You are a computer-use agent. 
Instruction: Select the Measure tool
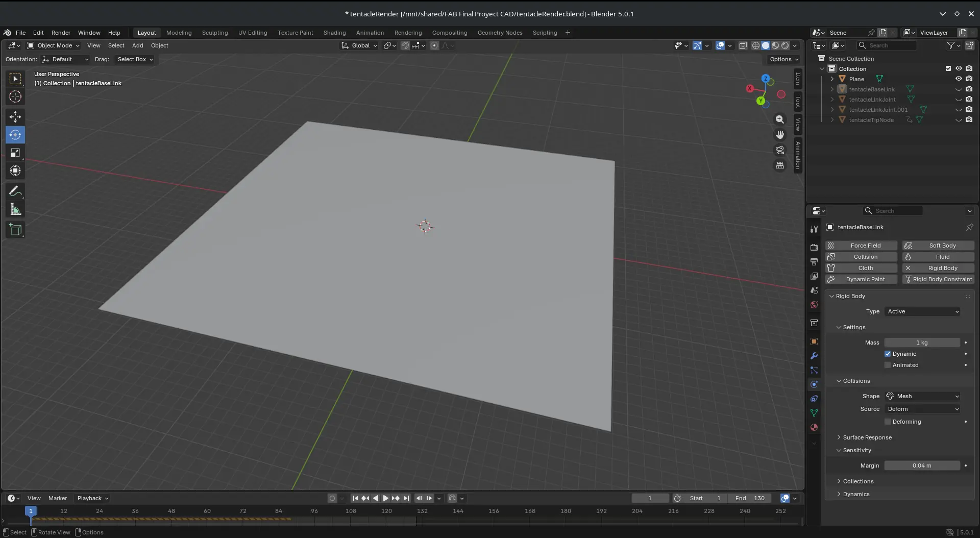[15, 210]
